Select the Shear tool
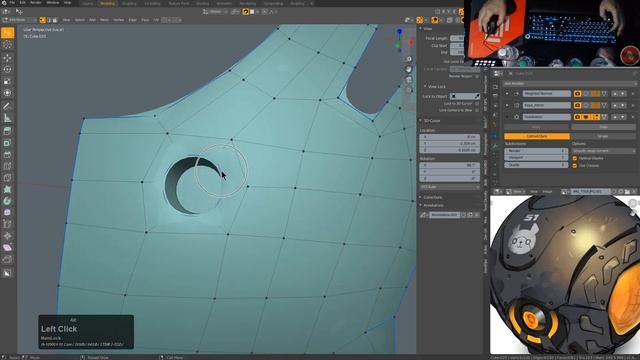 coord(7,247)
